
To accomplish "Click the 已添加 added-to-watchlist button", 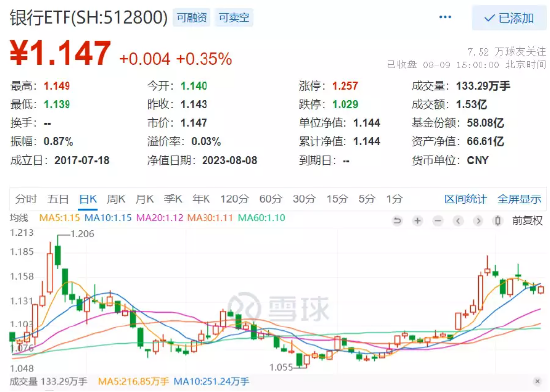I will 509,18.
